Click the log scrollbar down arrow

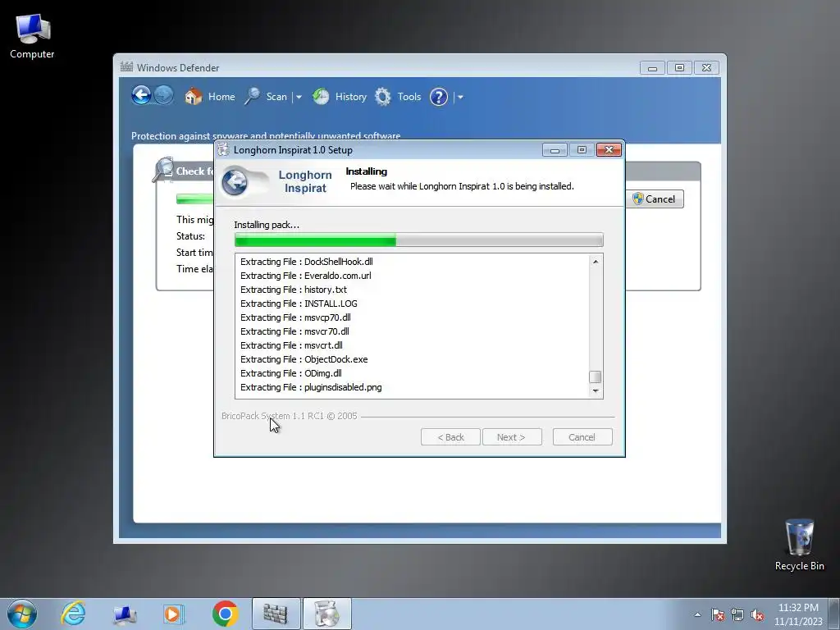(596, 391)
